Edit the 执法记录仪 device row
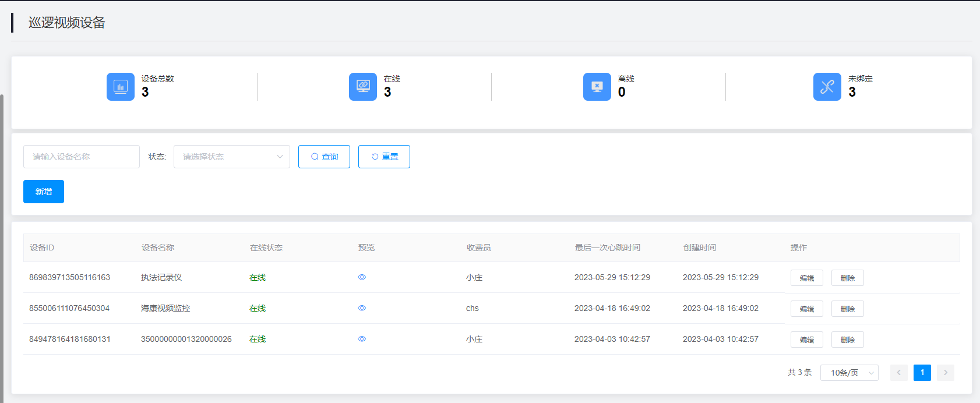 (806, 278)
